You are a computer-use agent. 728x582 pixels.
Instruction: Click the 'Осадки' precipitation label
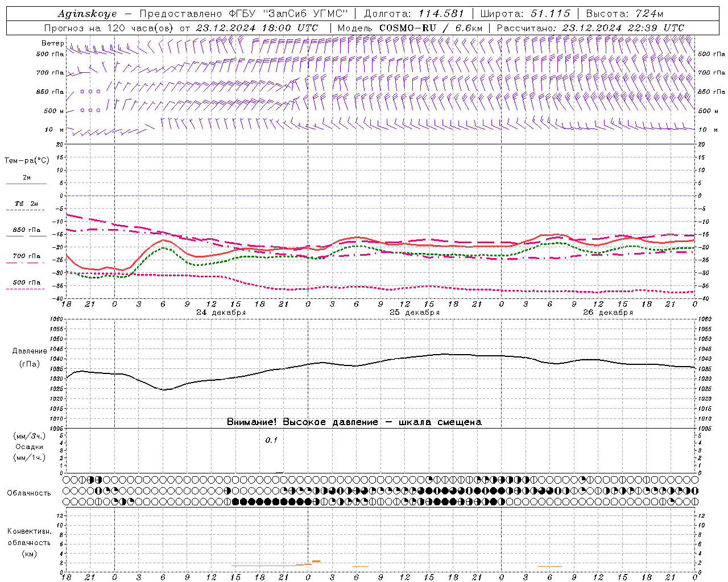[30, 447]
